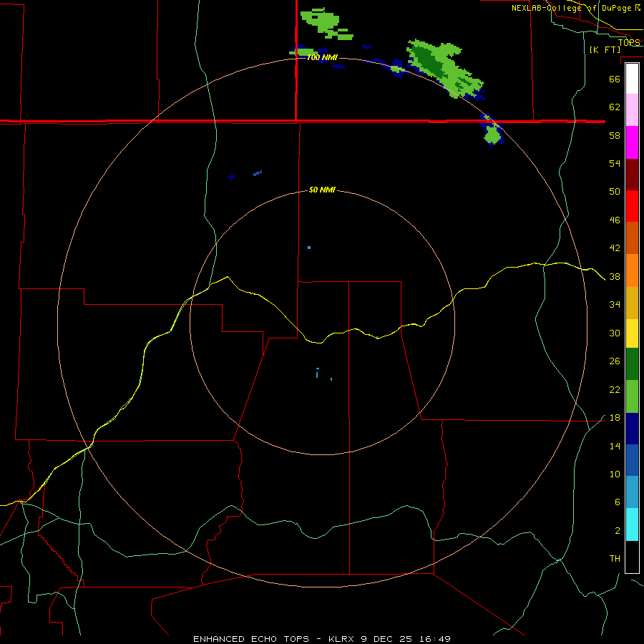The image size is (644, 644).
Task: Click the isolated light-blue echo pixel under 50 NMI
Action: (x=309, y=248)
